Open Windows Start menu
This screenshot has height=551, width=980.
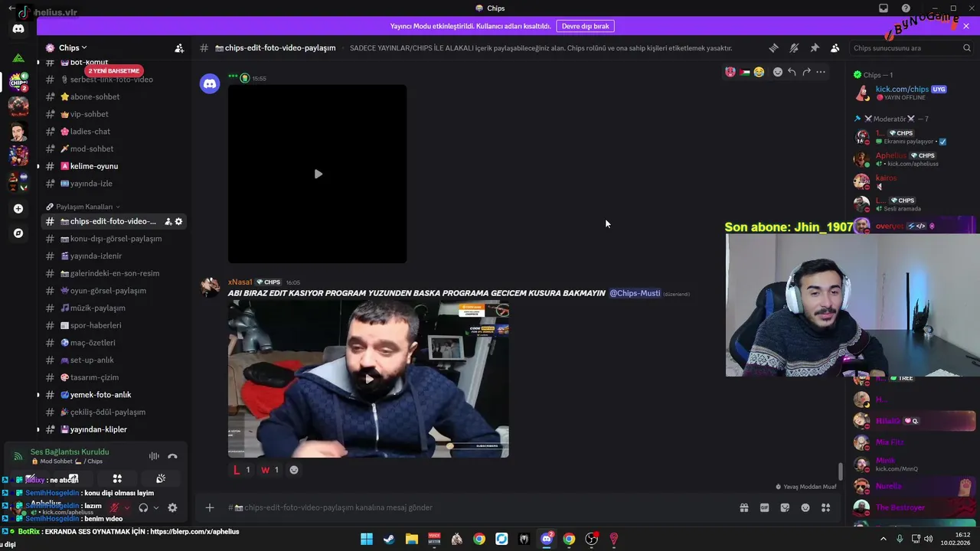pos(367,539)
